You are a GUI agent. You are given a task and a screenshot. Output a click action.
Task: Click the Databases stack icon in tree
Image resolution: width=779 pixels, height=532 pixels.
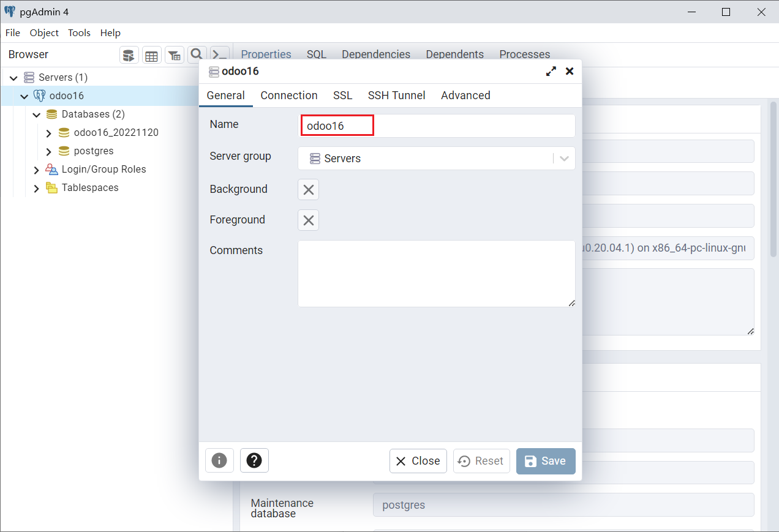click(x=52, y=114)
